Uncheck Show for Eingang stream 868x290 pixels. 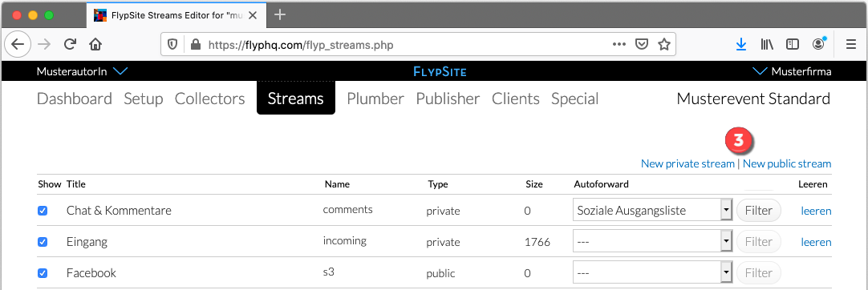(x=42, y=242)
